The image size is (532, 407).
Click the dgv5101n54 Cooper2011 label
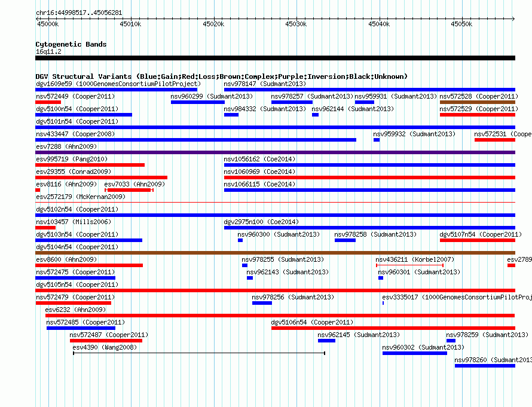coord(77,121)
